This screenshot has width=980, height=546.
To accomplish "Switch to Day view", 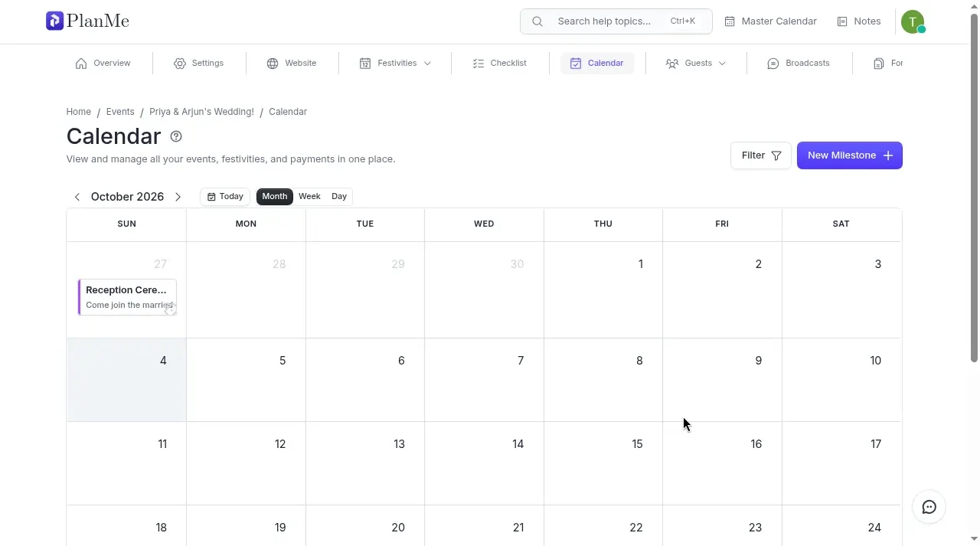I will [339, 197].
